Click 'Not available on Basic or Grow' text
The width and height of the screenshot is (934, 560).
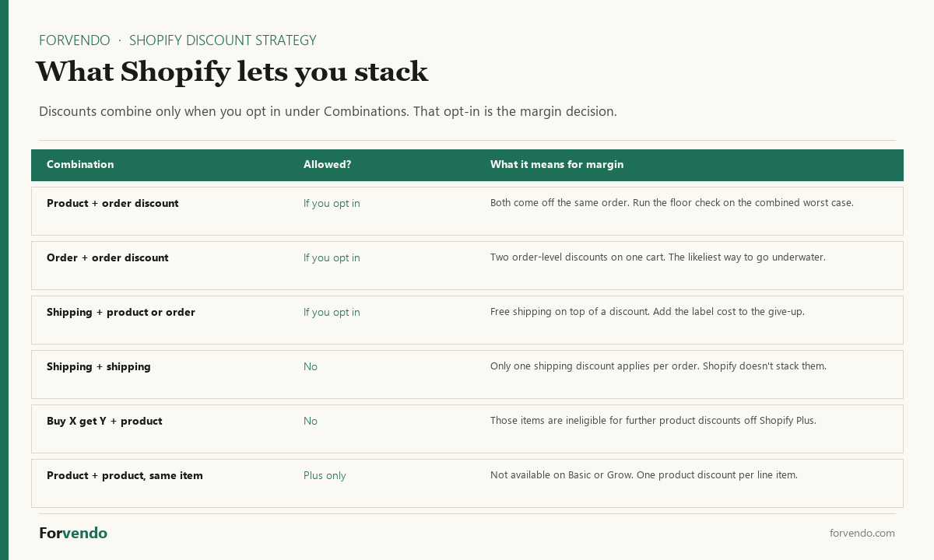coord(644,474)
